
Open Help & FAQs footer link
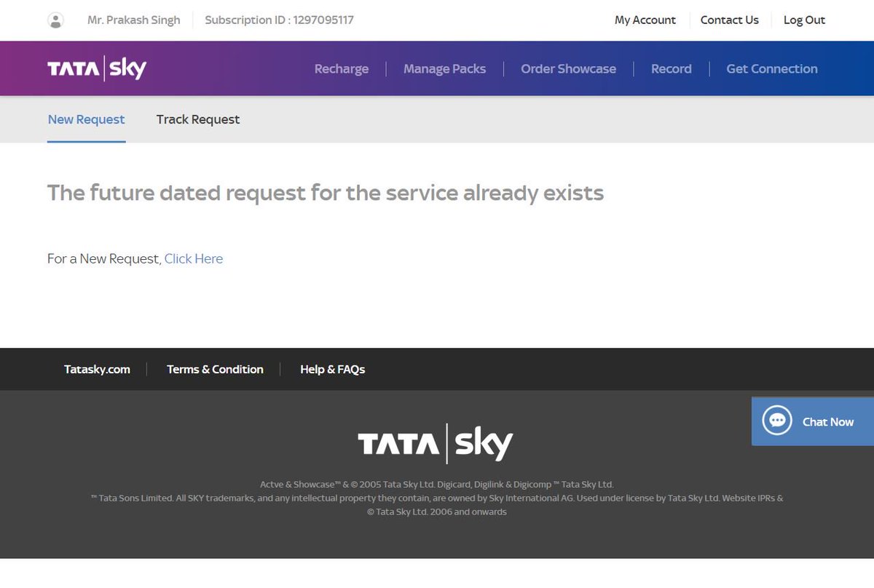tap(333, 370)
